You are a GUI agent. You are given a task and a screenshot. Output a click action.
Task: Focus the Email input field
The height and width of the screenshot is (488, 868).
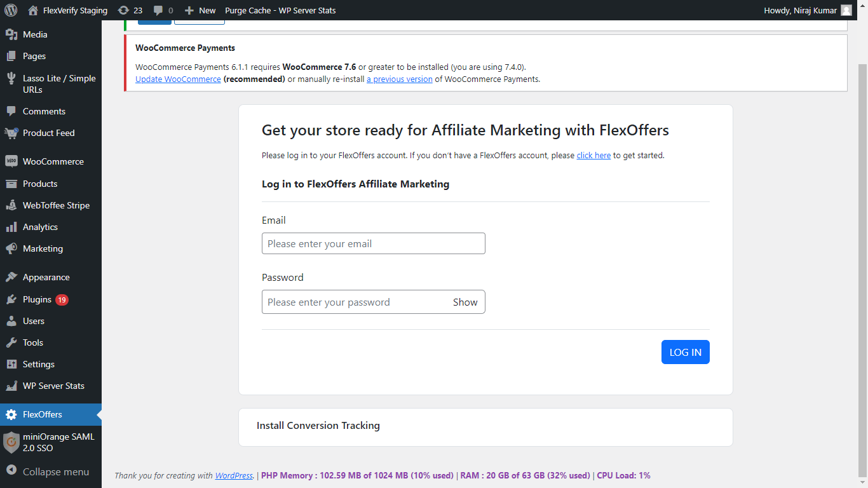pyautogui.click(x=374, y=244)
